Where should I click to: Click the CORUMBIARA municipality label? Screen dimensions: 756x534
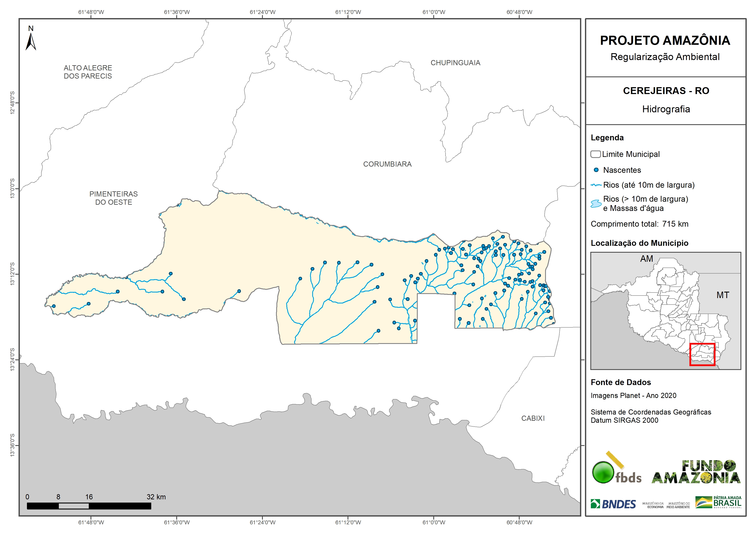(387, 164)
